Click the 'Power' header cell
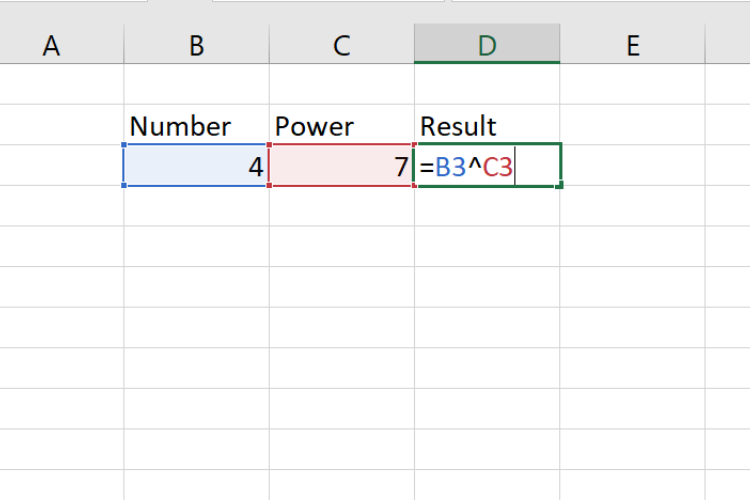Image resolution: width=750 pixels, height=500 pixels. point(342,125)
